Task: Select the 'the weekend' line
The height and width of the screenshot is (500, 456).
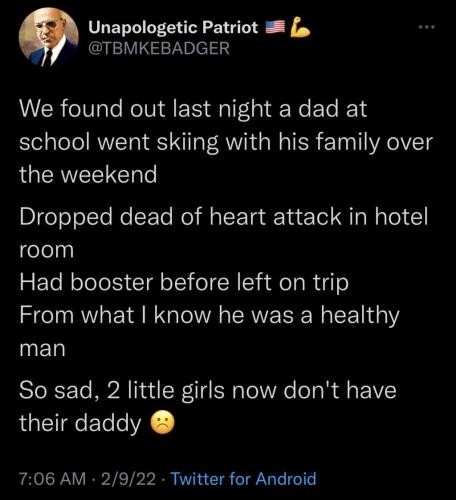Action: coord(88,175)
